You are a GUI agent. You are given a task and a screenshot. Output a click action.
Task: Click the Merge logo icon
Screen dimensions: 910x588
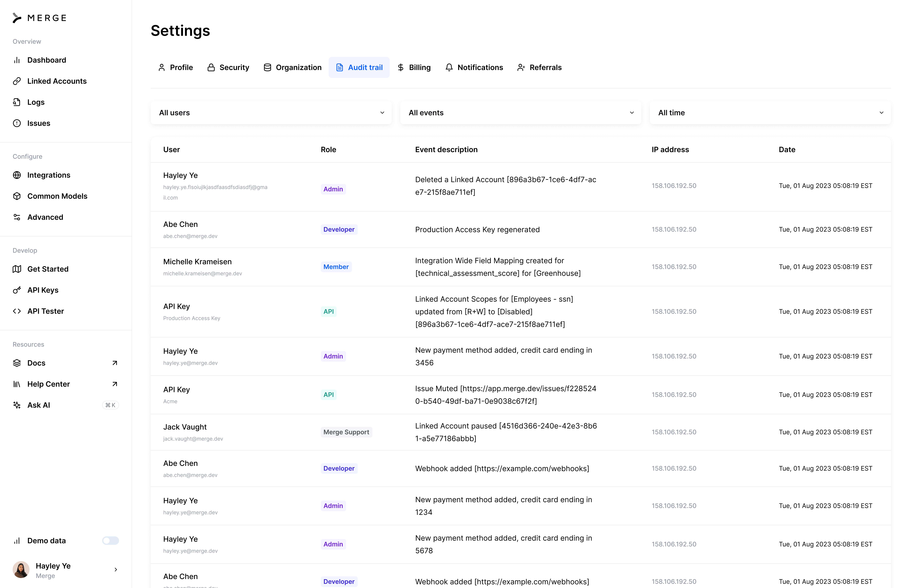point(17,18)
